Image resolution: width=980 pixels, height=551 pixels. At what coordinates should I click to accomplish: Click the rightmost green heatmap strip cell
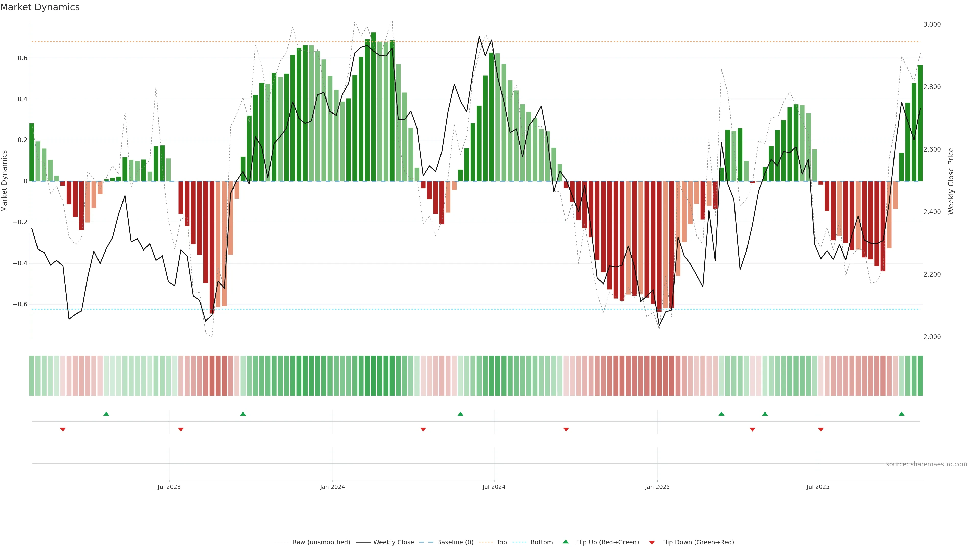point(920,375)
